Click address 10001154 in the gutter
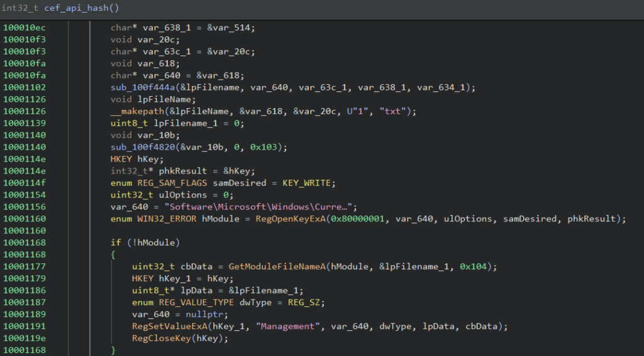644x356 pixels. pyautogui.click(x=25, y=195)
